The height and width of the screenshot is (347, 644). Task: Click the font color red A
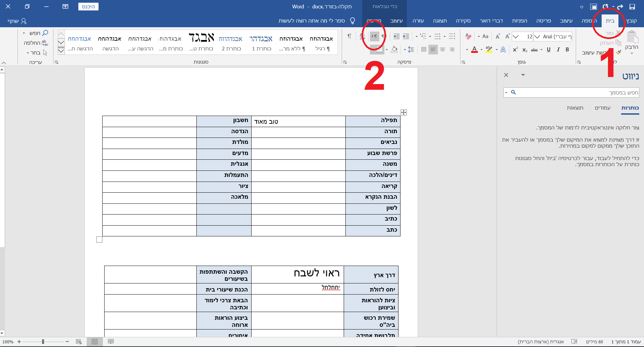point(475,50)
